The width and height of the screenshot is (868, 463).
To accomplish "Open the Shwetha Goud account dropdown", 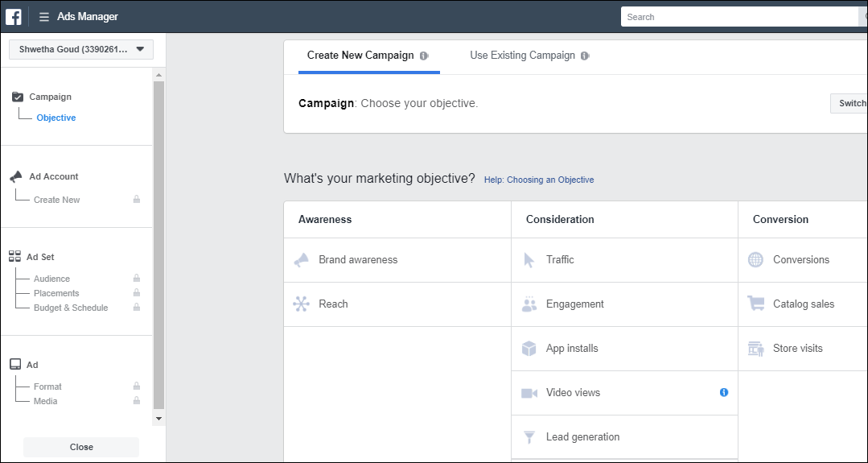I will (x=81, y=49).
